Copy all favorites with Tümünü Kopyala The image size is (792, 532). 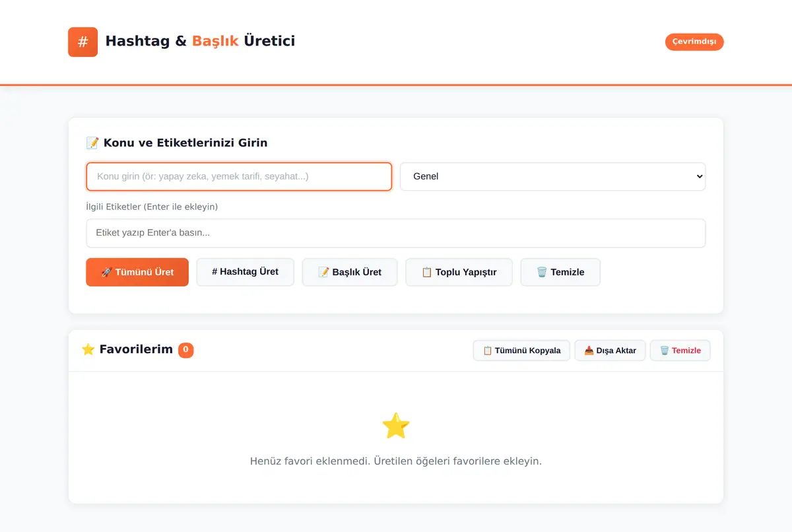point(521,350)
